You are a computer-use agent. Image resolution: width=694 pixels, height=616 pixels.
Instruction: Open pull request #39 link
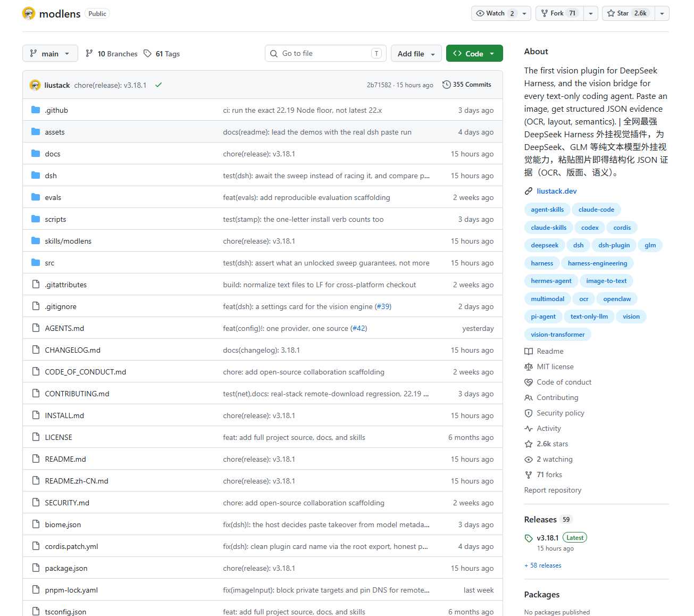click(383, 306)
